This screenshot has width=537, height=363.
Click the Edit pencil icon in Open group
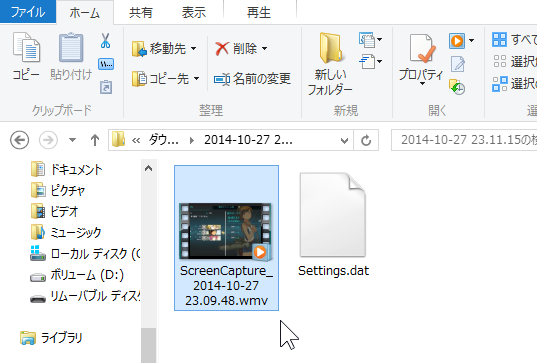458,64
